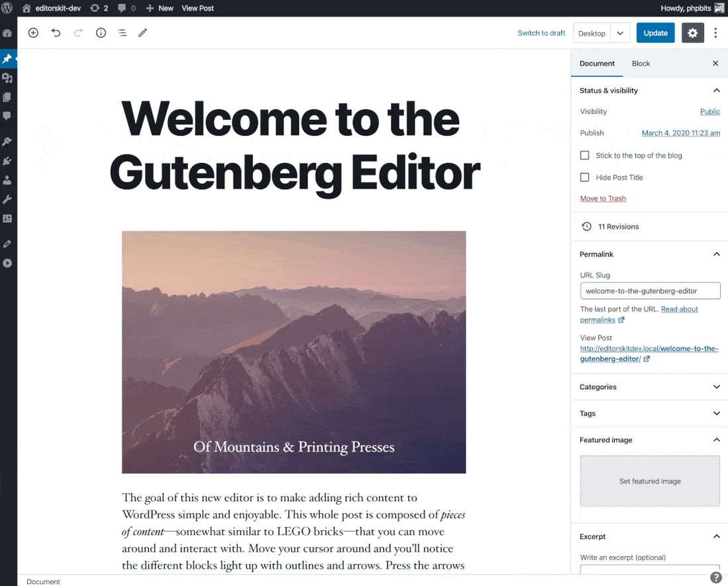Open the content structure info icon
Screen dimensions: 728x586
pos(101,32)
